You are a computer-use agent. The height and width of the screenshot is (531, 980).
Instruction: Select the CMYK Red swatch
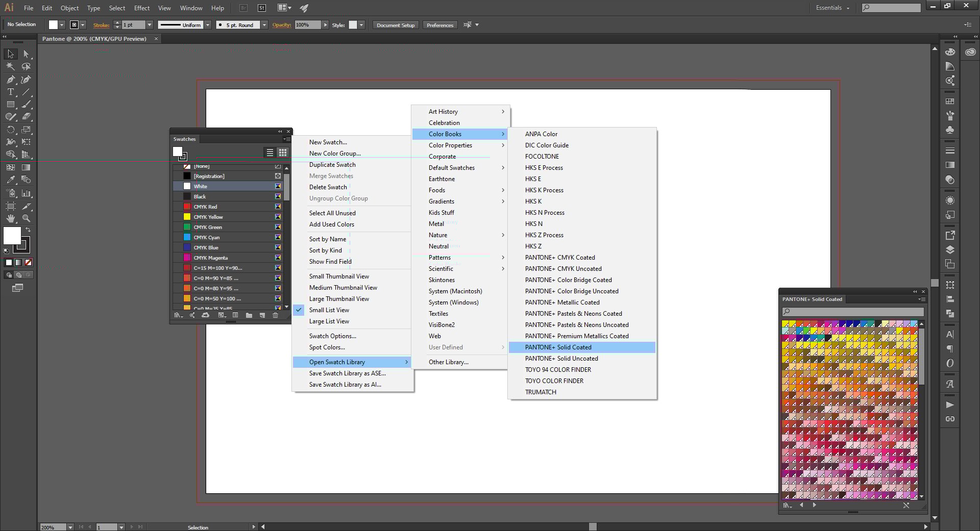coord(228,207)
